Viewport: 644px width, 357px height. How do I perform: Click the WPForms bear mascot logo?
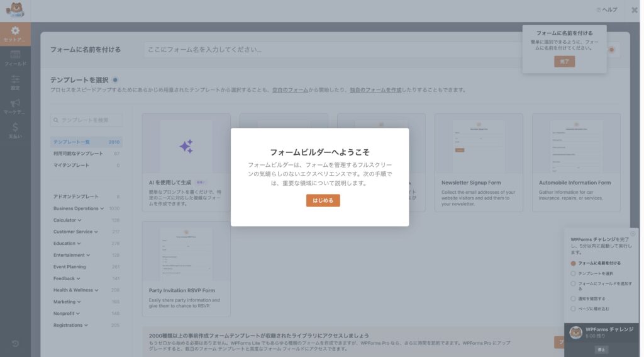tap(15, 10)
